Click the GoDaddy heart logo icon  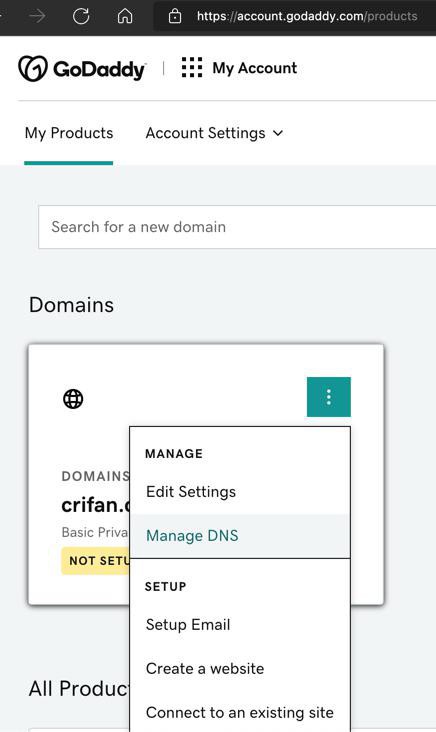[33, 69]
